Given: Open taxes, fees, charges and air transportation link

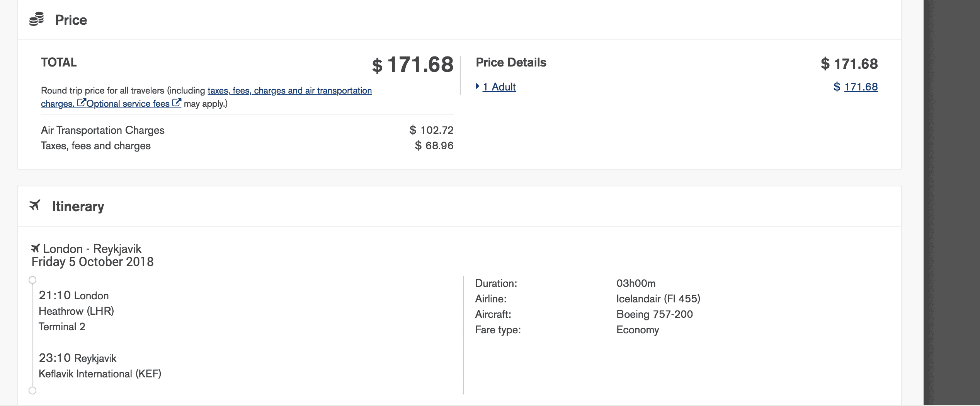Looking at the screenshot, I should (289, 90).
